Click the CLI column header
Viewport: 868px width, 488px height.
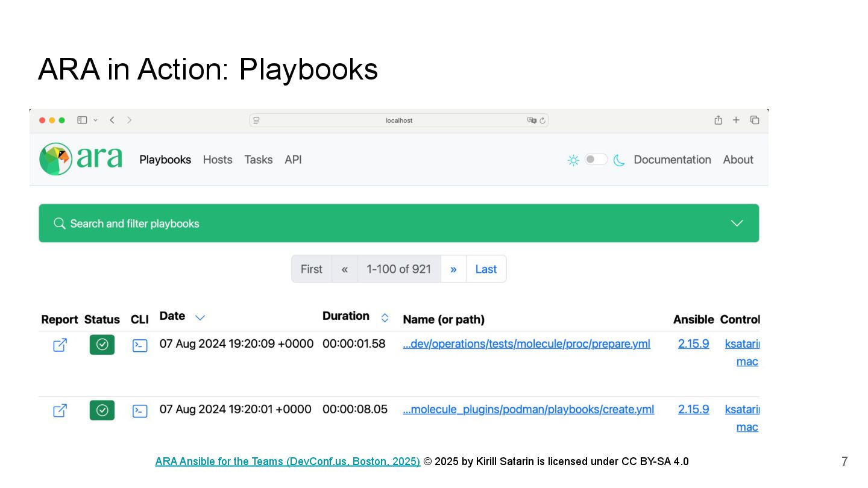[139, 319]
